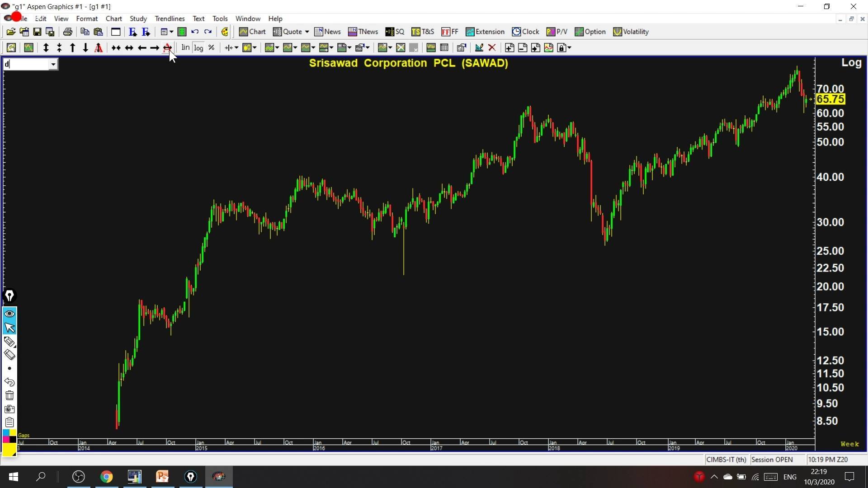Click the Open file folder icon
The height and width of the screenshot is (488, 868).
click(x=11, y=32)
